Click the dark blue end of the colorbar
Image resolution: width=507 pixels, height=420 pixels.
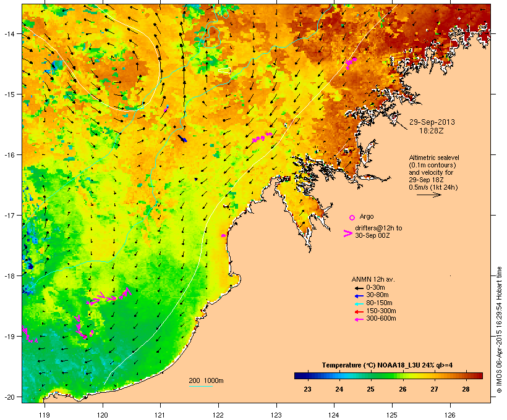point(299,376)
